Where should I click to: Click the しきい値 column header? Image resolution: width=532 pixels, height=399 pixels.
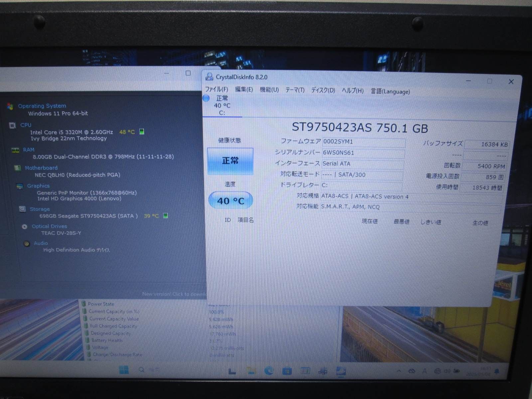[x=431, y=222]
